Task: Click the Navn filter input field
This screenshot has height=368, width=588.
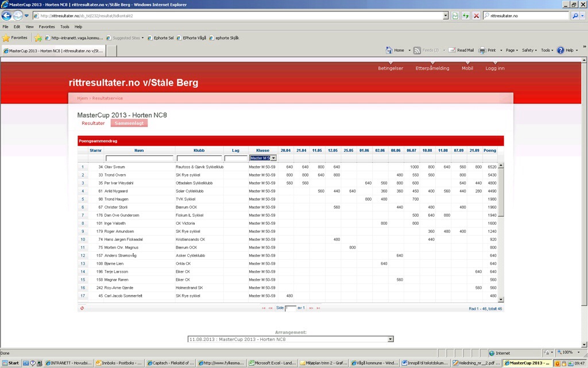Action: (x=140, y=158)
